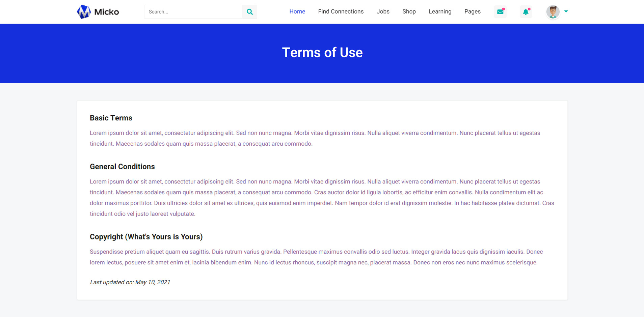
Task: Click the paragraph starting with Suspendisse pretium
Action: (x=316, y=257)
